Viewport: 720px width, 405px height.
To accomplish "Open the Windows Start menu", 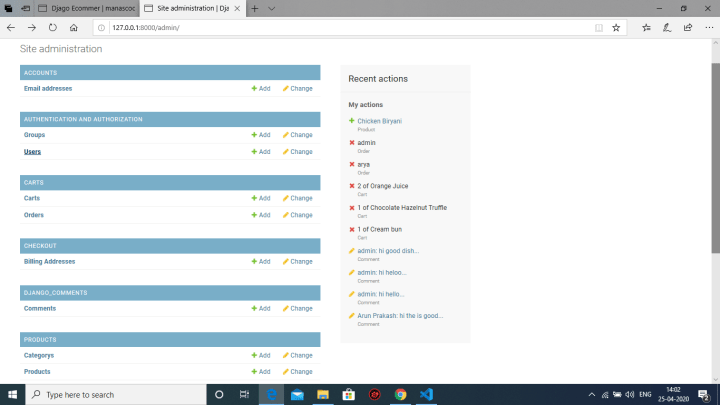I will (x=12, y=394).
